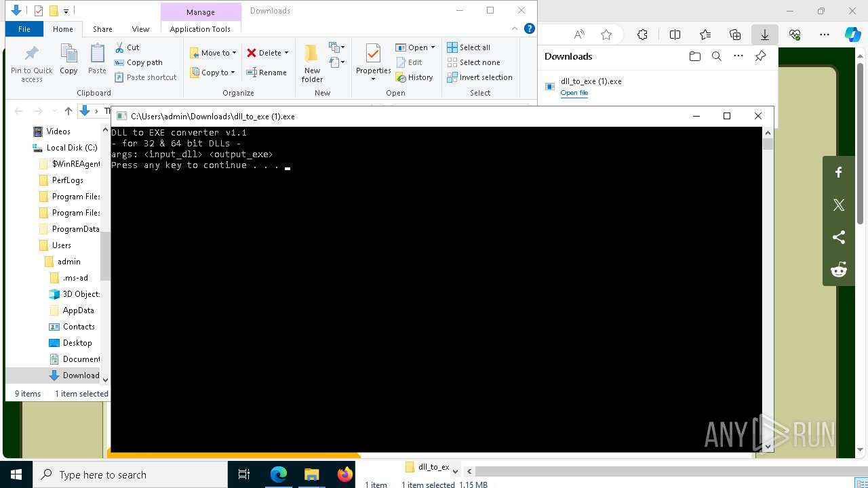This screenshot has height=488, width=868.
Task: Click the History command
Action: point(414,77)
